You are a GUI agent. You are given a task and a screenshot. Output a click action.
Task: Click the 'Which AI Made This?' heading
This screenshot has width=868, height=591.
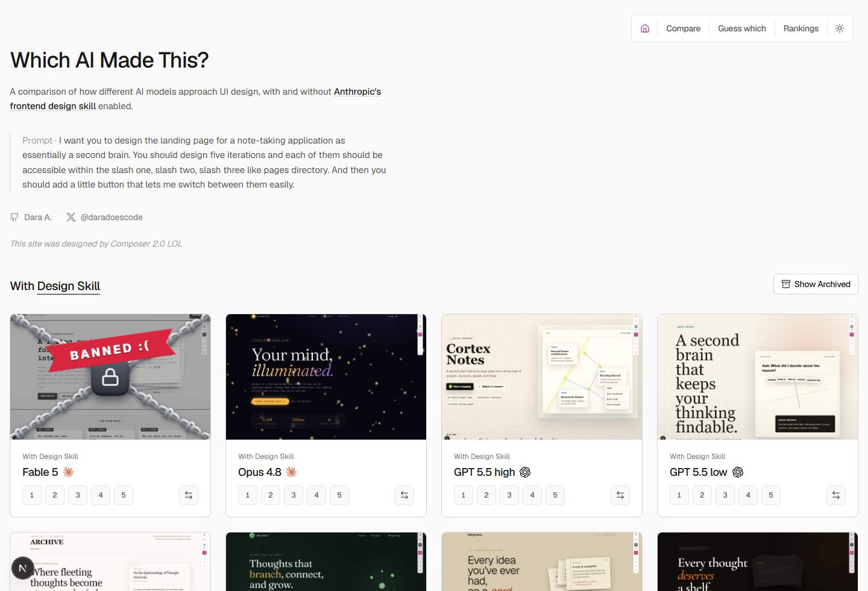click(x=109, y=60)
